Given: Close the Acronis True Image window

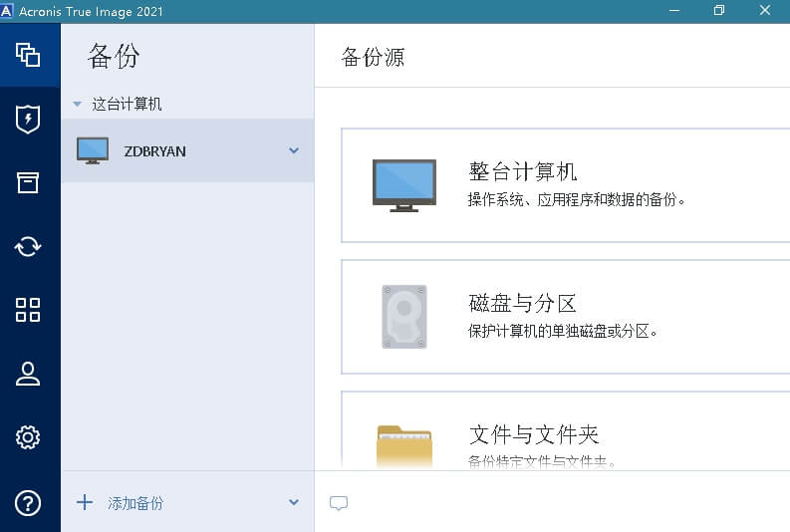Looking at the screenshot, I should (765, 11).
